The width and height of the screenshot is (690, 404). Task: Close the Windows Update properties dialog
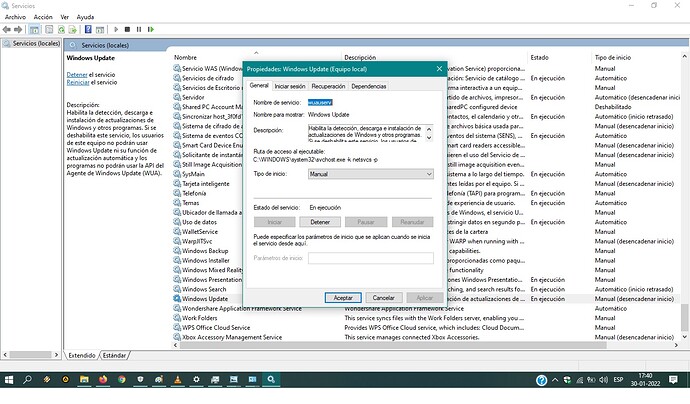[439, 69]
